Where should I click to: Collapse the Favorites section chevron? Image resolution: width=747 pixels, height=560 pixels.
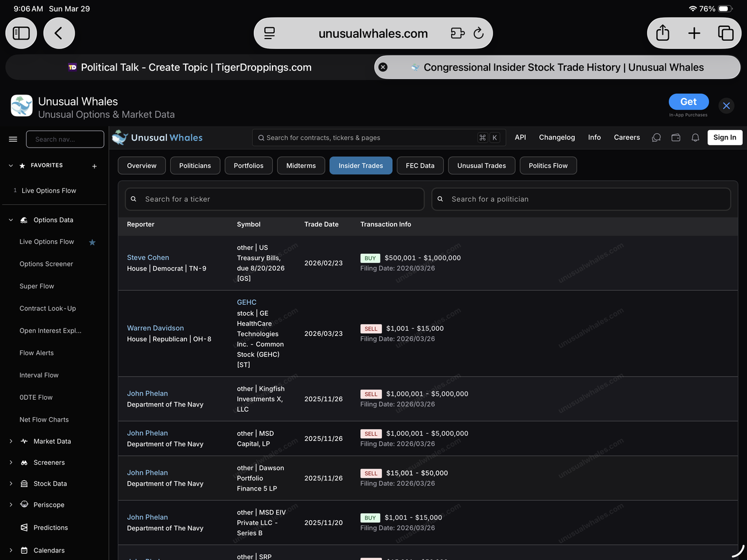click(11, 166)
